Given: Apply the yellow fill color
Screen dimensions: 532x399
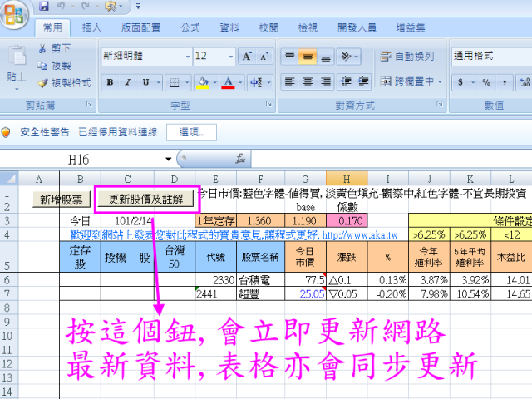Looking at the screenshot, I should (x=203, y=82).
